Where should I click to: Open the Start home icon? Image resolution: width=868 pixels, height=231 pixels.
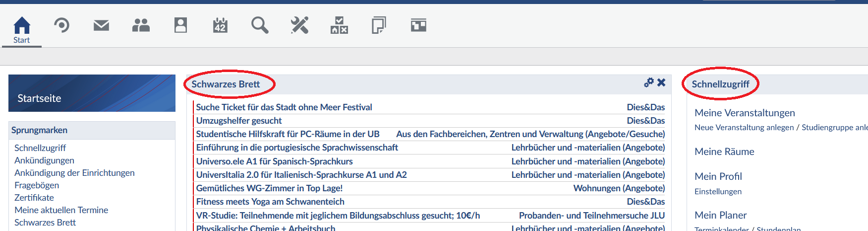(22, 25)
